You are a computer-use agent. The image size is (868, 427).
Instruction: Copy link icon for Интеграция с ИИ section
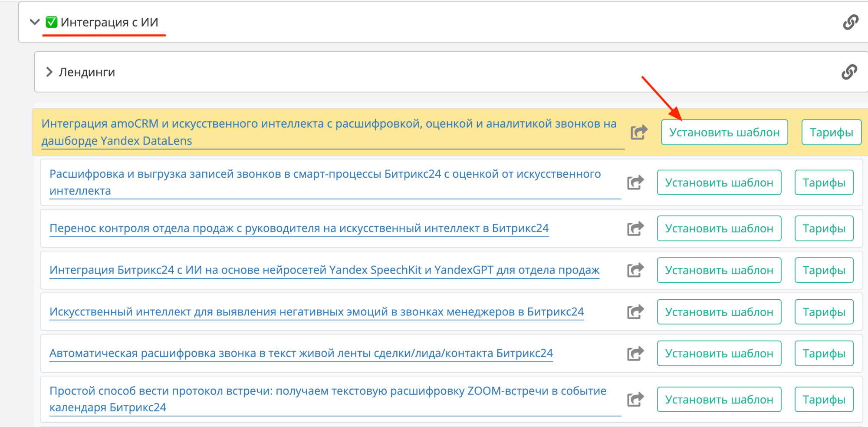coord(850,22)
